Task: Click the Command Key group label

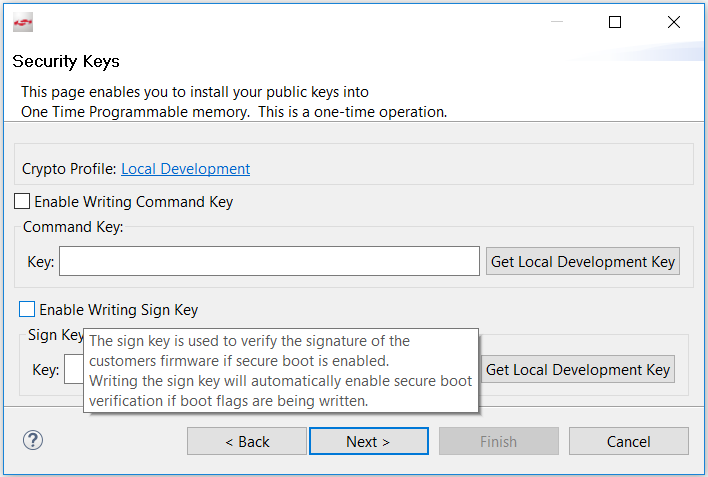Action: pyautogui.click(x=73, y=227)
